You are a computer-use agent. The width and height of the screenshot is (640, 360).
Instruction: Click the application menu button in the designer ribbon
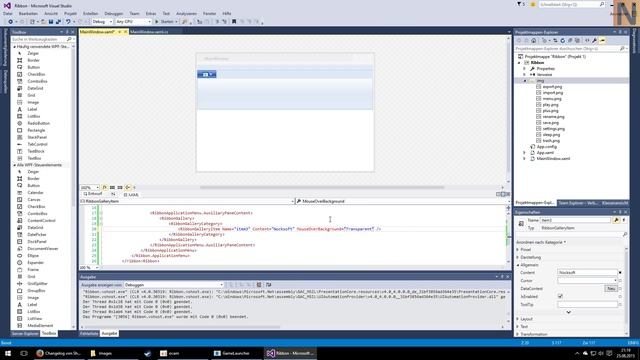tap(207, 74)
